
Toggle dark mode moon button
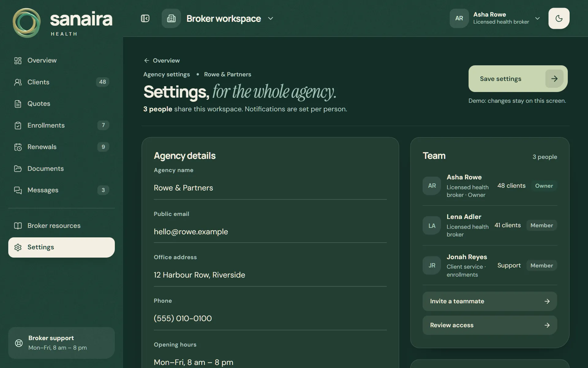tap(559, 18)
